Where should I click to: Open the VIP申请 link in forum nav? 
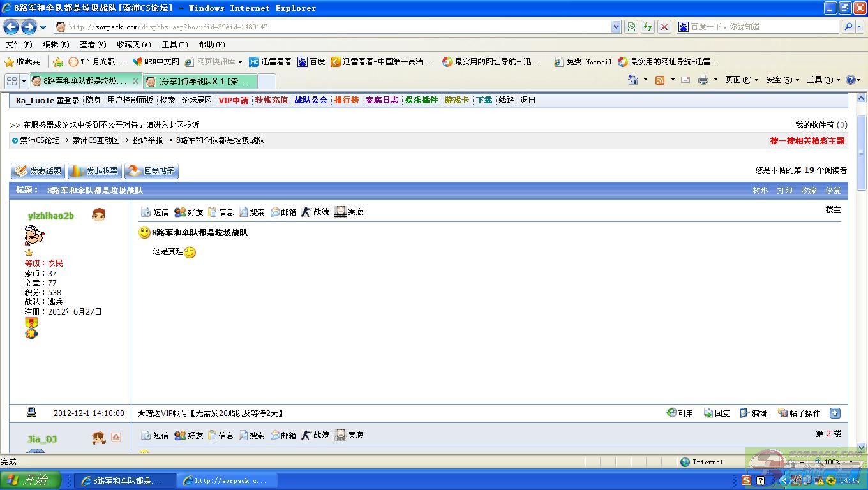(x=233, y=100)
